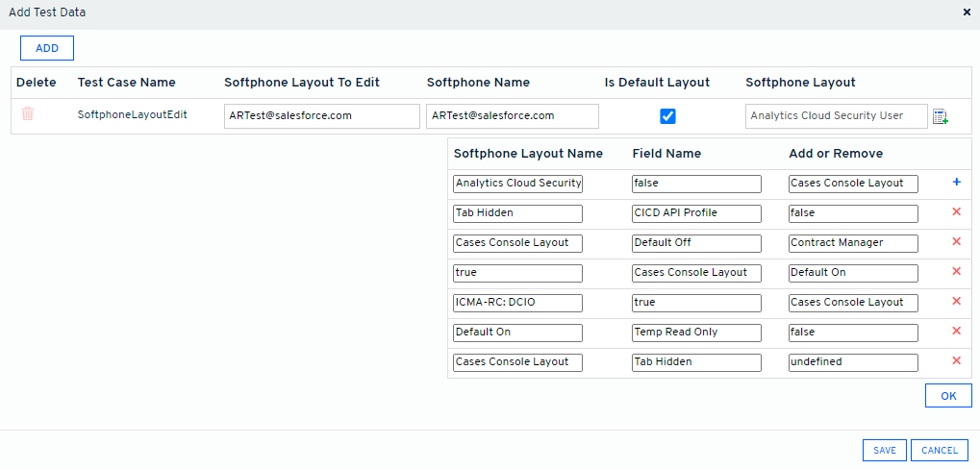Viewport: 980px width, 469px height.
Task: Confirm nested table with OK button
Action: click(948, 396)
